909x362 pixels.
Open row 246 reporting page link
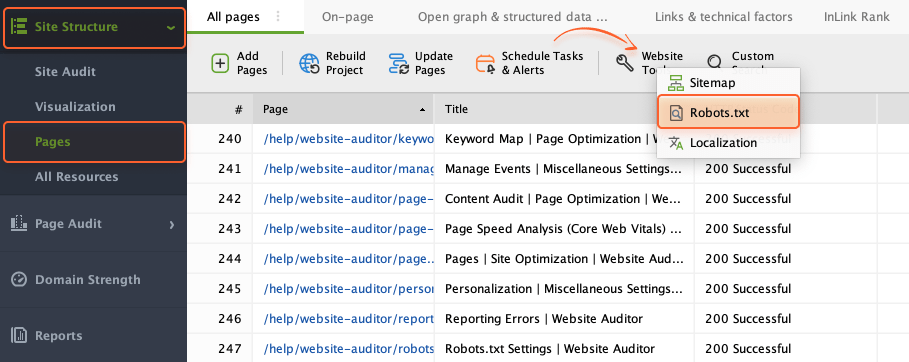pyautogui.click(x=348, y=319)
